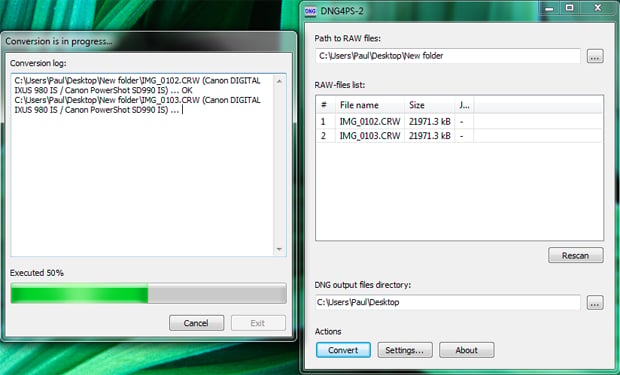620x375 pixels.
Task: Click row number 2 in the RAW-files list
Action: pyautogui.click(x=323, y=136)
